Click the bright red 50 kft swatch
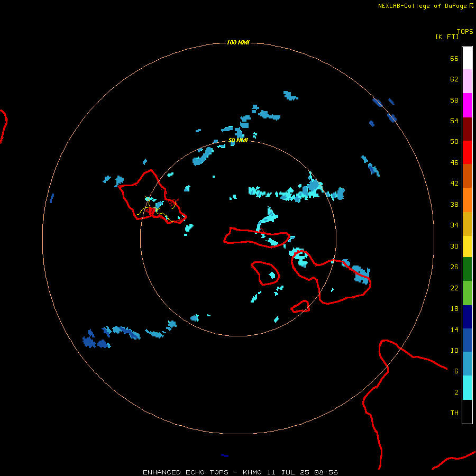This screenshot has height=476, width=476. tap(467, 152)
